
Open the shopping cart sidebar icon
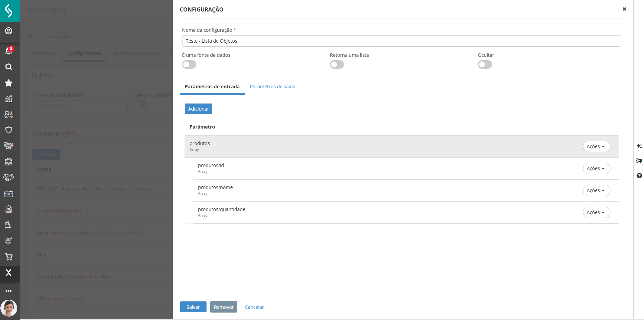point(9,257)
